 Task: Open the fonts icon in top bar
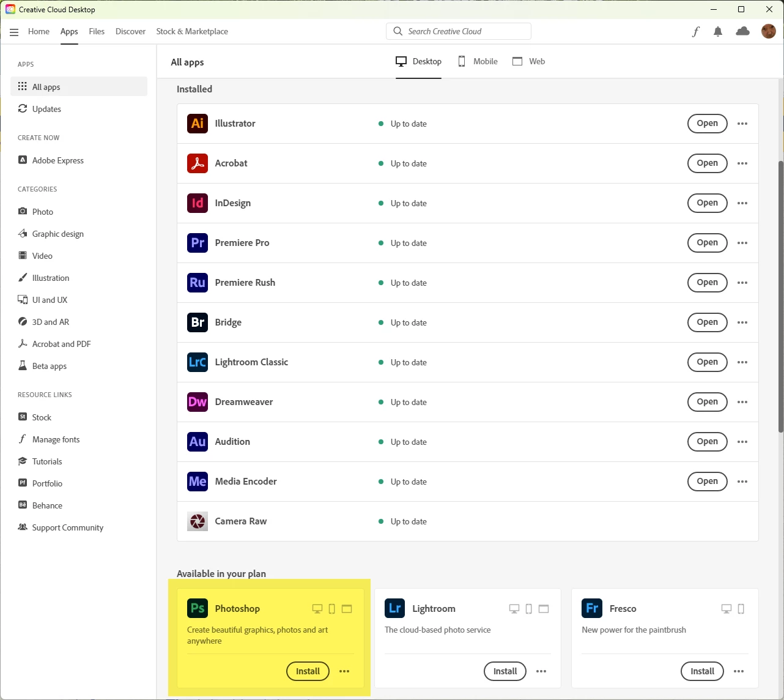click(695, 32)
